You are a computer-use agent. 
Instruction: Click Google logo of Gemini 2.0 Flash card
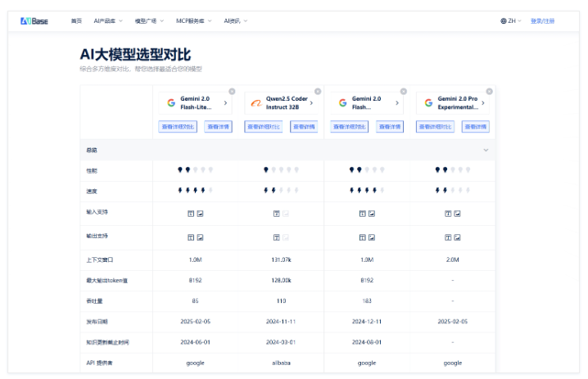click(343, 102)
